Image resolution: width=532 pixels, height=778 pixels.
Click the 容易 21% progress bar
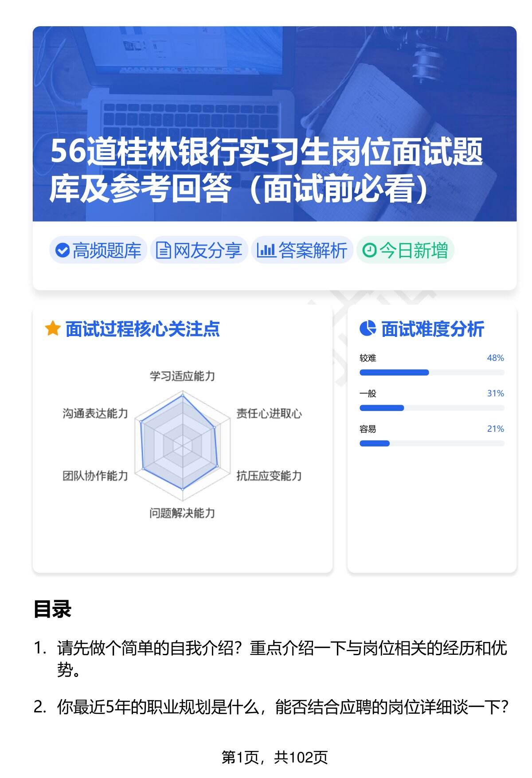click(432, 443)
